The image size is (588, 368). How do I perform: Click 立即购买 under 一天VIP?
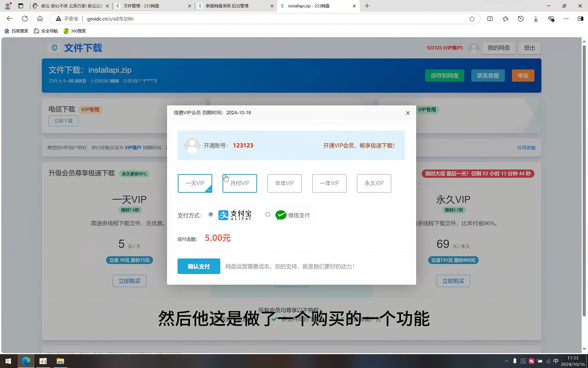coord(129,281)
